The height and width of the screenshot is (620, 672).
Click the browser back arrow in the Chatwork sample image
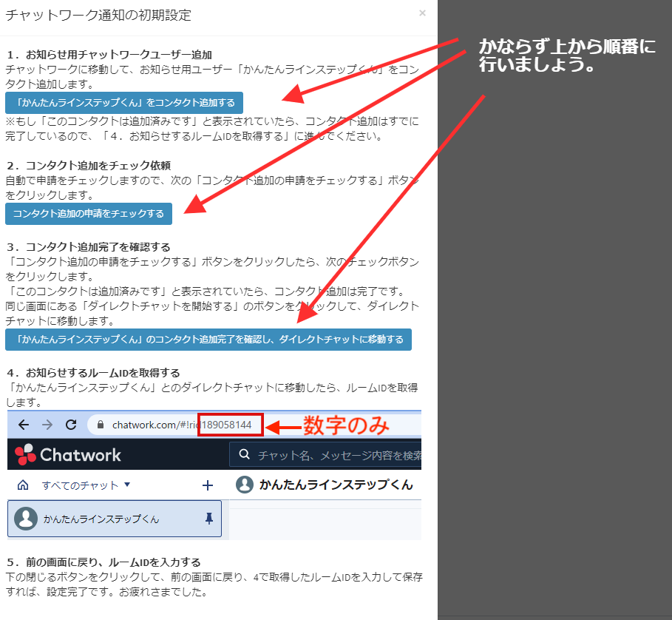click(x=24, y=425)
